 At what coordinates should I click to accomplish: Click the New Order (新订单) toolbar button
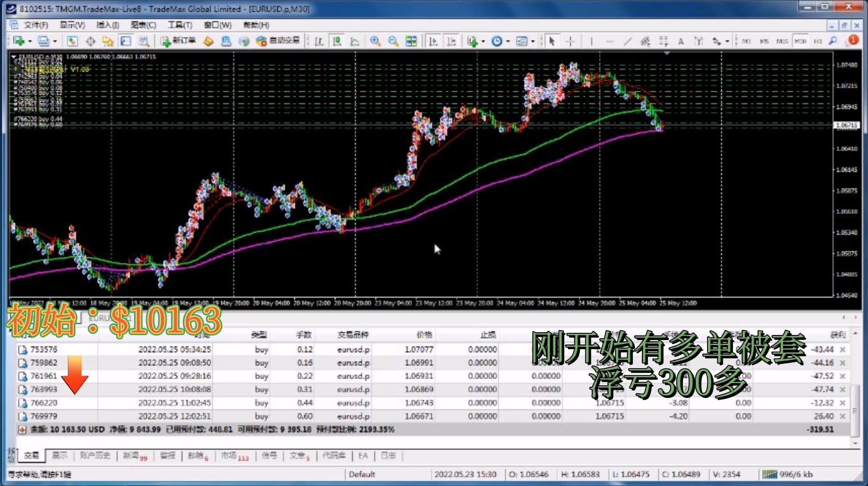coord(178,41)
